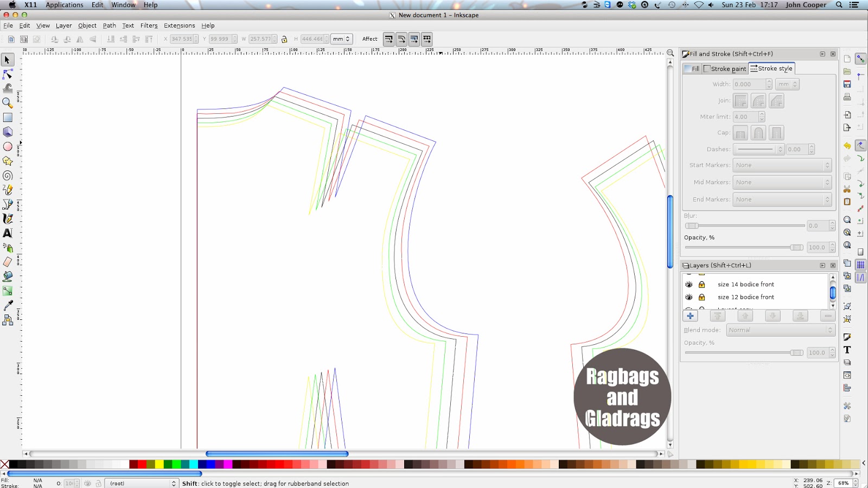868x488 pixels.
Task: Open the (root) layer selector dropdown
Action: (x=141, y=483)
